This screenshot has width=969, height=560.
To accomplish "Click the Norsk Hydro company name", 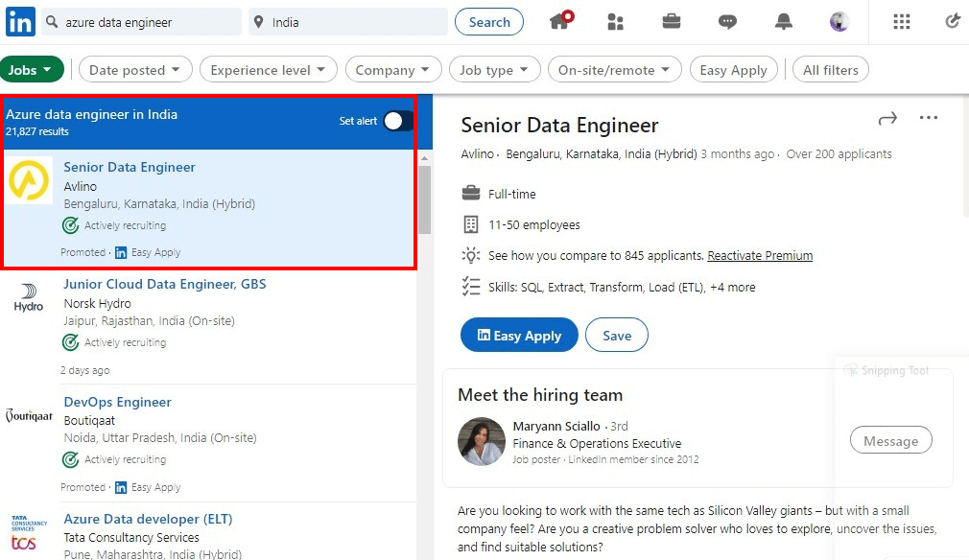I will (98, 304).
